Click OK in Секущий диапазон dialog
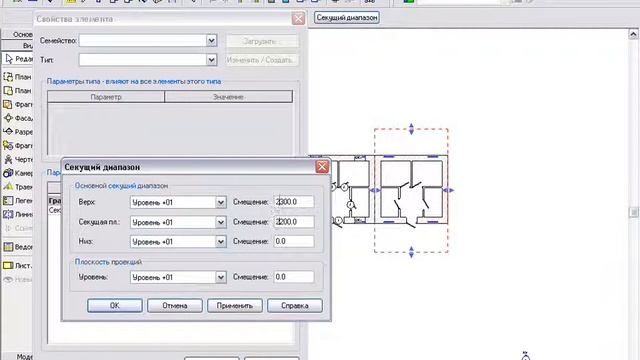 115,305
